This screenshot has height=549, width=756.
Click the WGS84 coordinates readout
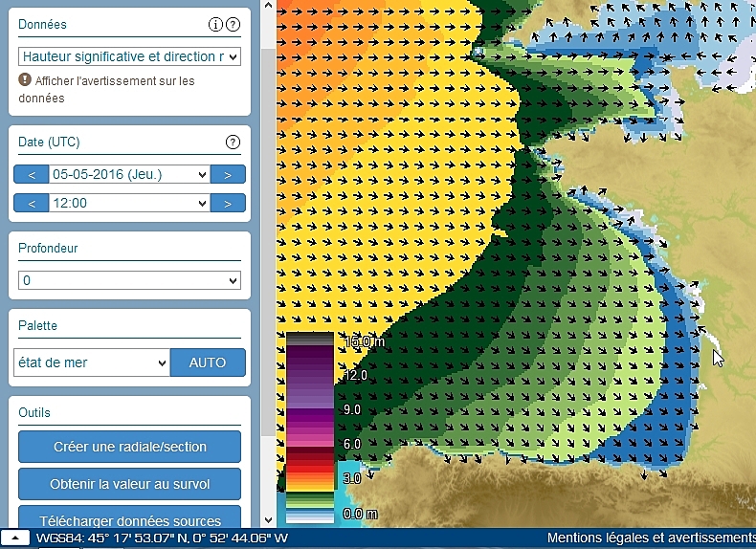pyautogui.click(x=162, y=538)
